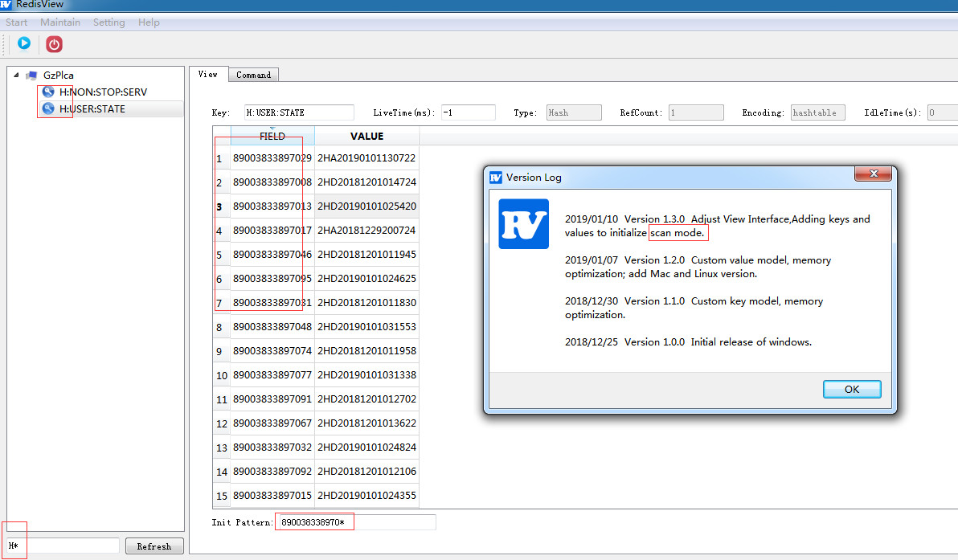This screenshot has width=958, height=560.
Task: Select value cell 2HA20190101130722
Action: (x=366, y=157)
